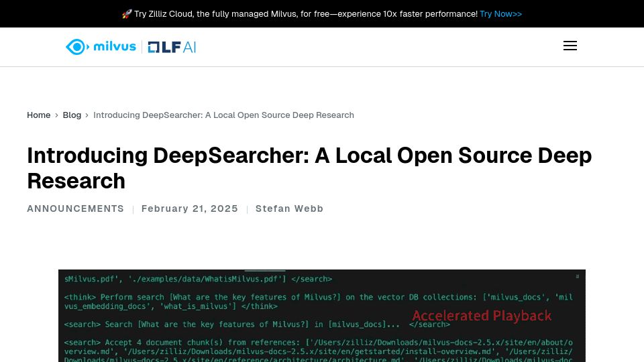Click the author name Stefan Webb
644x362 pixels.
click(x=290, y=208)
